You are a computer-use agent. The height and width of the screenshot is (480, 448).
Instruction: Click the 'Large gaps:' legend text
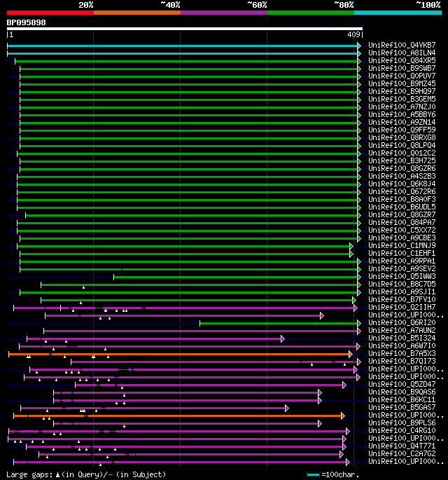click(x=30, y=474)
